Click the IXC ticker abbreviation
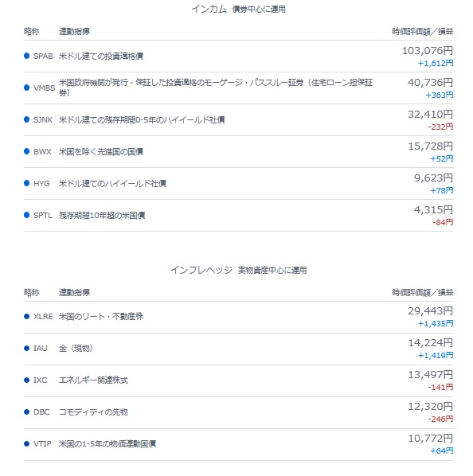 [41, 380]
